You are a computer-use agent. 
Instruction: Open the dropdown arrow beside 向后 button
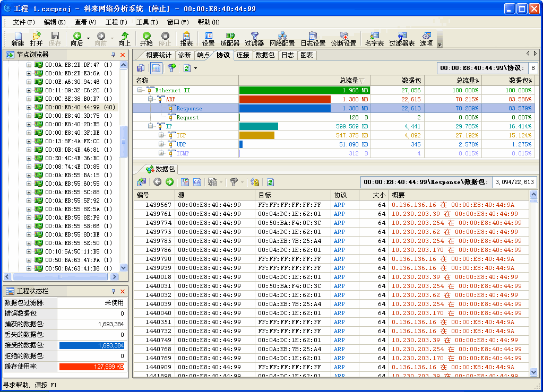point(88,39)
